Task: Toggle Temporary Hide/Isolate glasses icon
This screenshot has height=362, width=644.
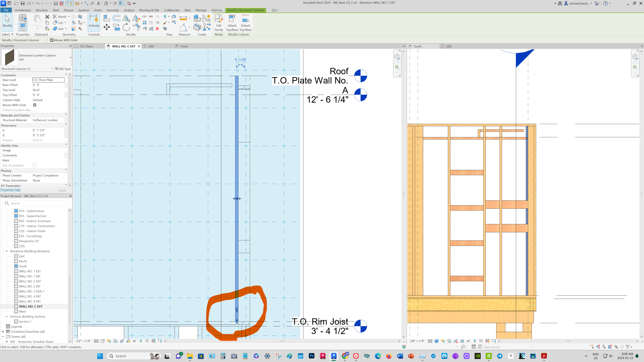Action: (x=134, y=341)
